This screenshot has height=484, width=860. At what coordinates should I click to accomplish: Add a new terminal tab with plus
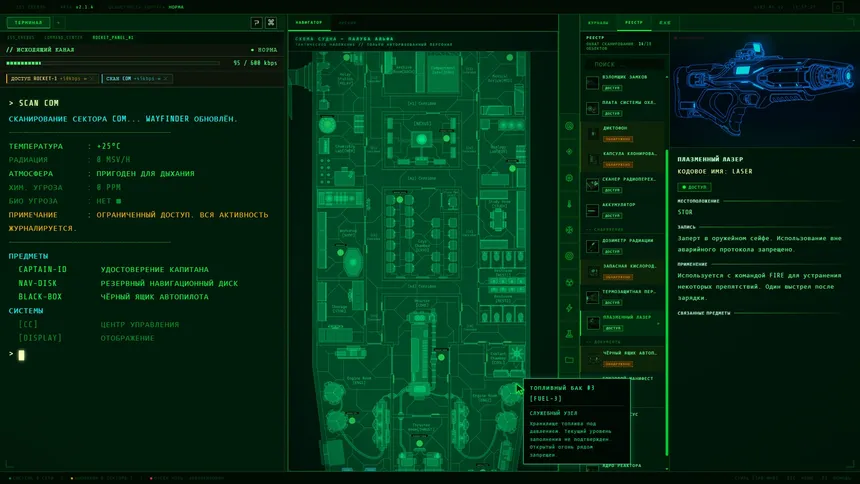[x=58, y=22]
